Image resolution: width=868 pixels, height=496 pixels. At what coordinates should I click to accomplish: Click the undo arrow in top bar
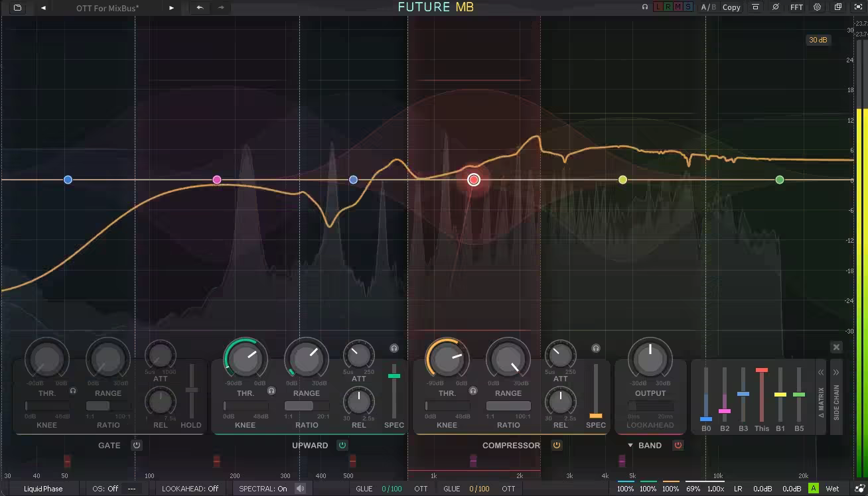(x=199, y=8)
